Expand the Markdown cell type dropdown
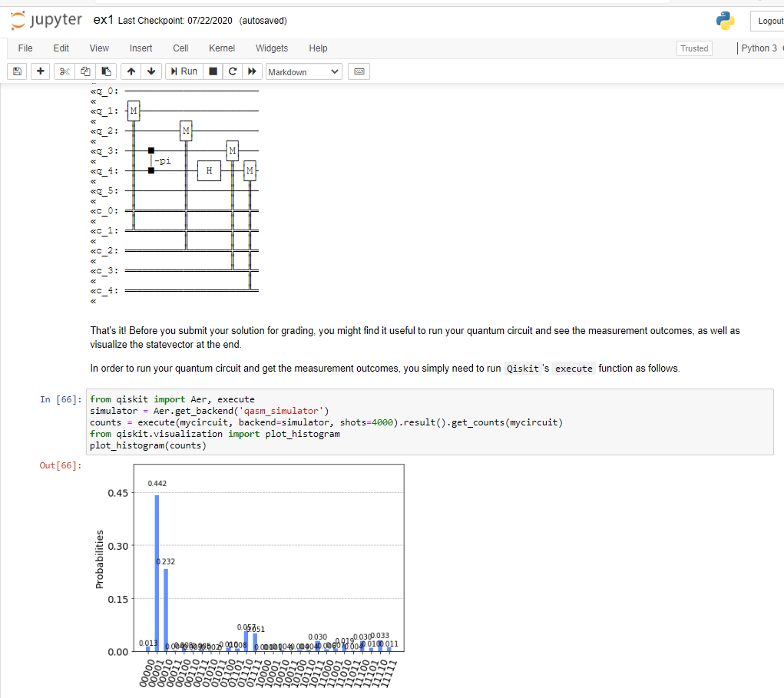The image size is (784, 698). pyautogui.click(x=303, y=71)
